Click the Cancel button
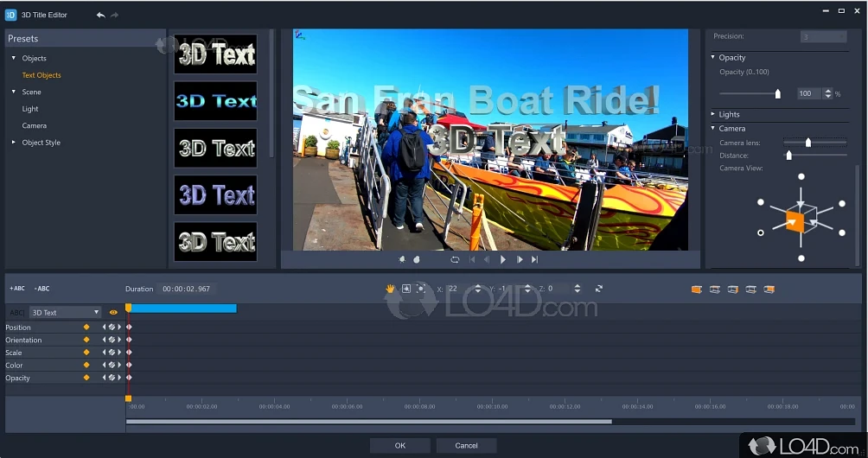868x458 pixels. [x=466, y=446]
